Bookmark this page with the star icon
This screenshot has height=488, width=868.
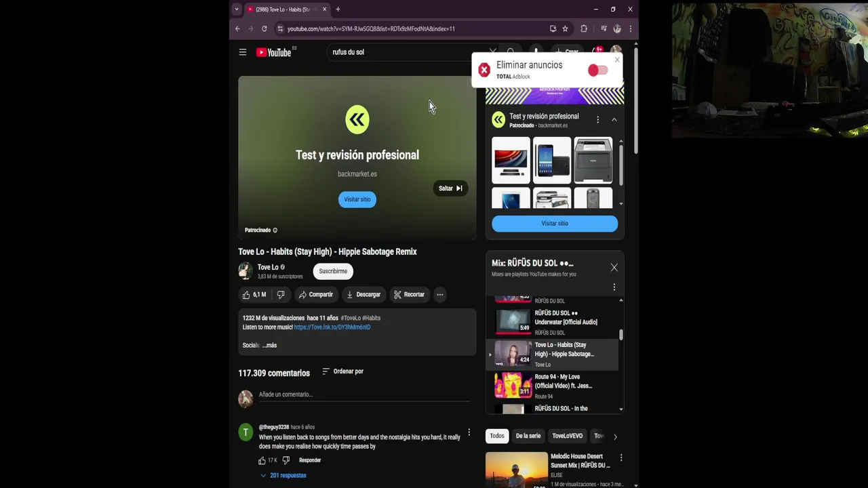coord(565,28)
